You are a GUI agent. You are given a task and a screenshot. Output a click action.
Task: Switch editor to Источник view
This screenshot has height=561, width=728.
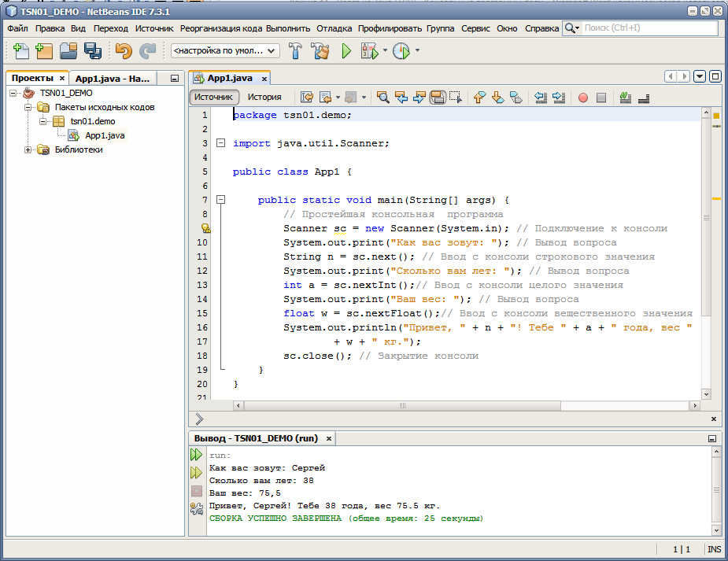(x=214, y=98)
